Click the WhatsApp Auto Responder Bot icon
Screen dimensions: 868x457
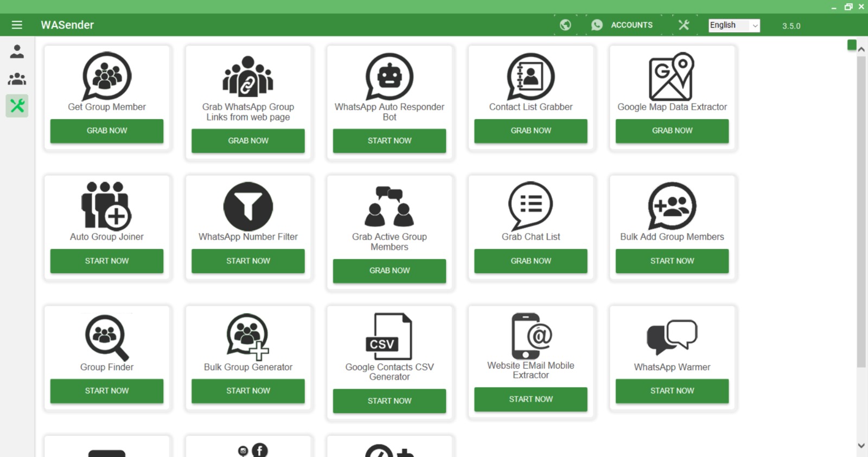[x=390, y=76]
